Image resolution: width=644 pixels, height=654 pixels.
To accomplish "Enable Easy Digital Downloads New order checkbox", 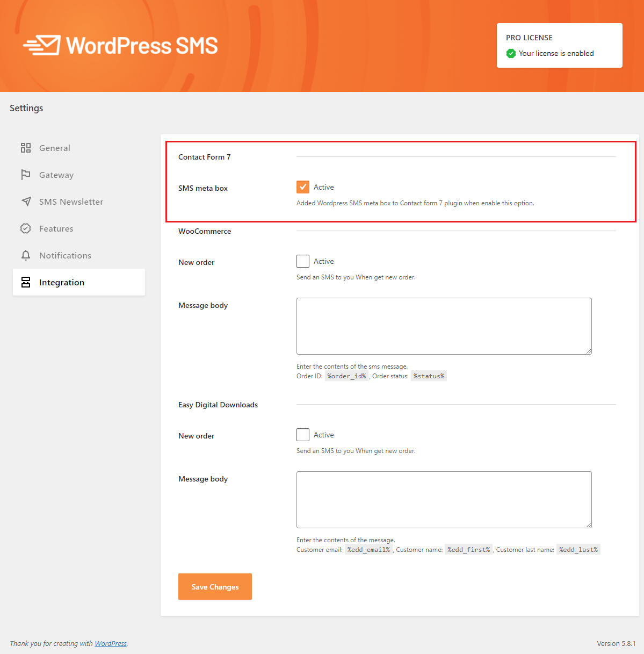I will 303,435.
